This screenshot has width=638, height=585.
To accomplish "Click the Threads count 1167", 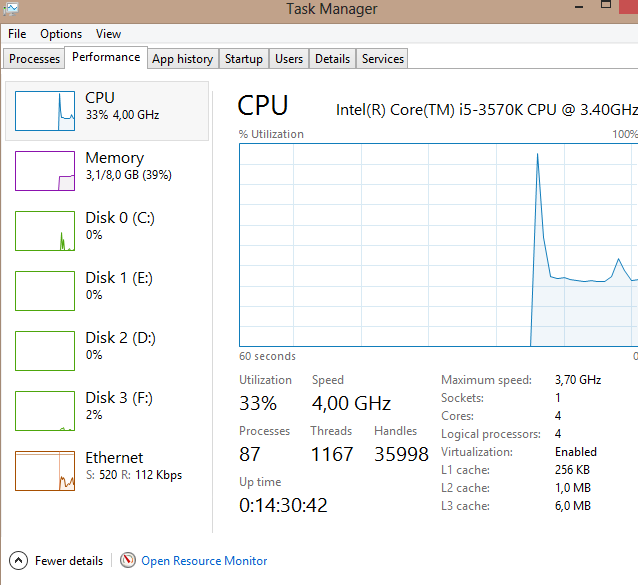I will 332,454.
